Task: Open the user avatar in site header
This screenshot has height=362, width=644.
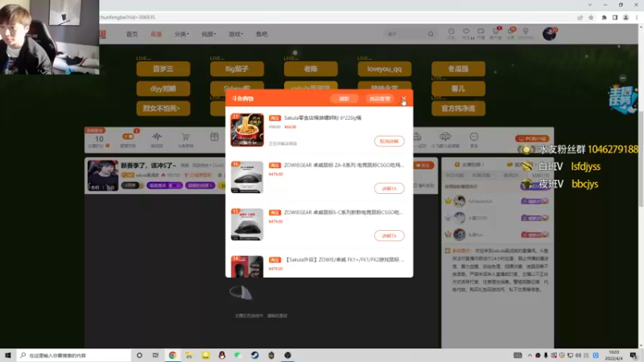Action: (x=549, y=34)
